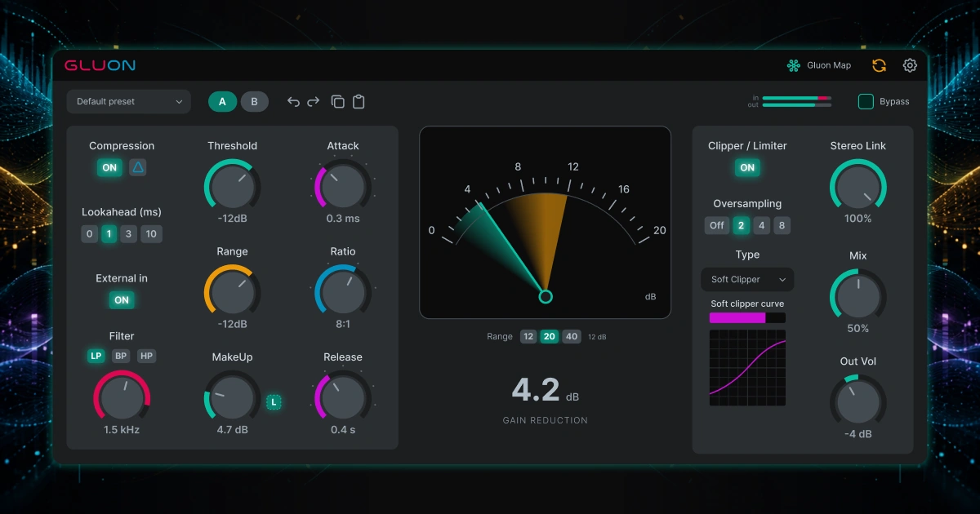
Task: Select the A preset slot
Action: tap(222, 102)
